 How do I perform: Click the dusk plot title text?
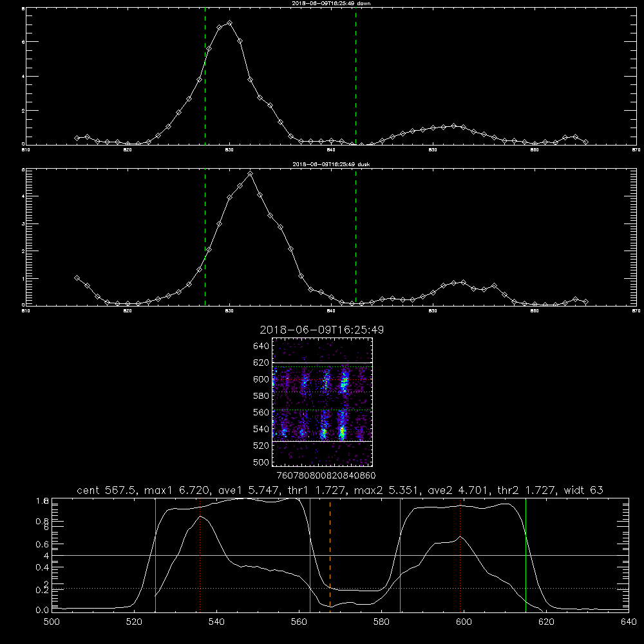(x=331, y=164)
